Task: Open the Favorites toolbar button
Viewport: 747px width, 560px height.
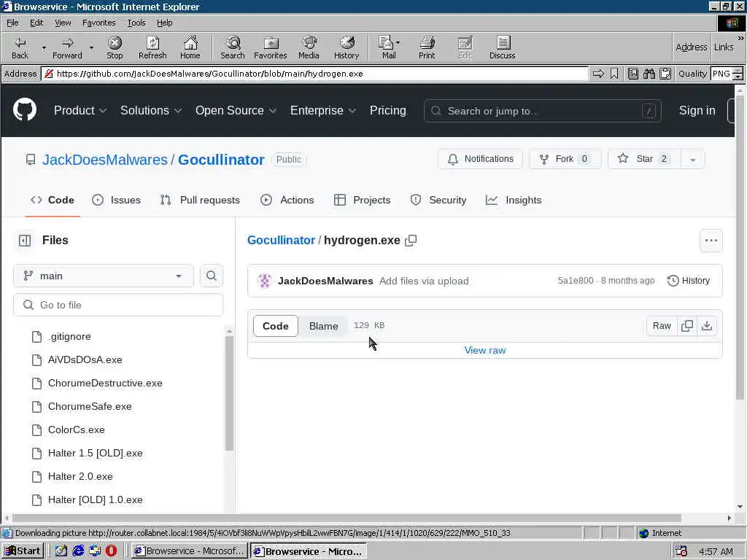Action: tap(271, 47)
